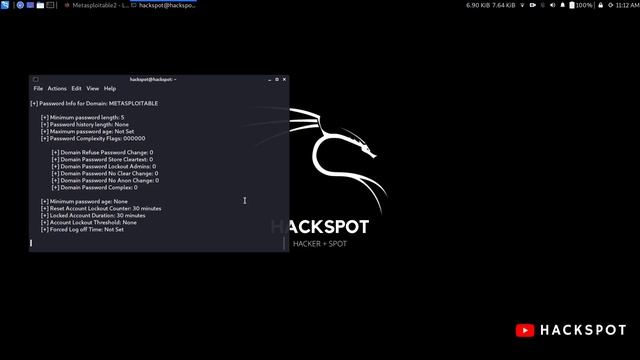Launch the web browser from panel

20,5
